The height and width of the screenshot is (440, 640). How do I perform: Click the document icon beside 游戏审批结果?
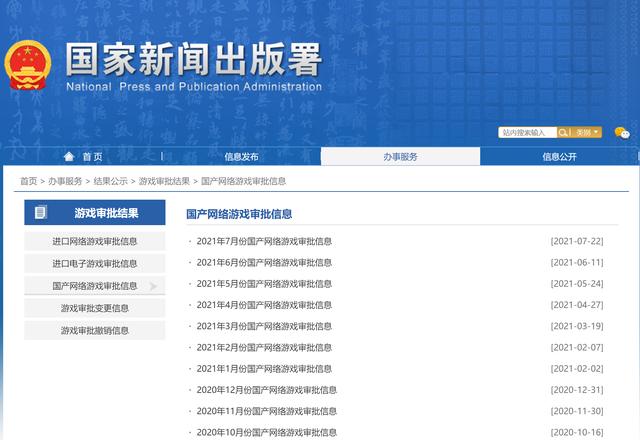pos(41,213)
